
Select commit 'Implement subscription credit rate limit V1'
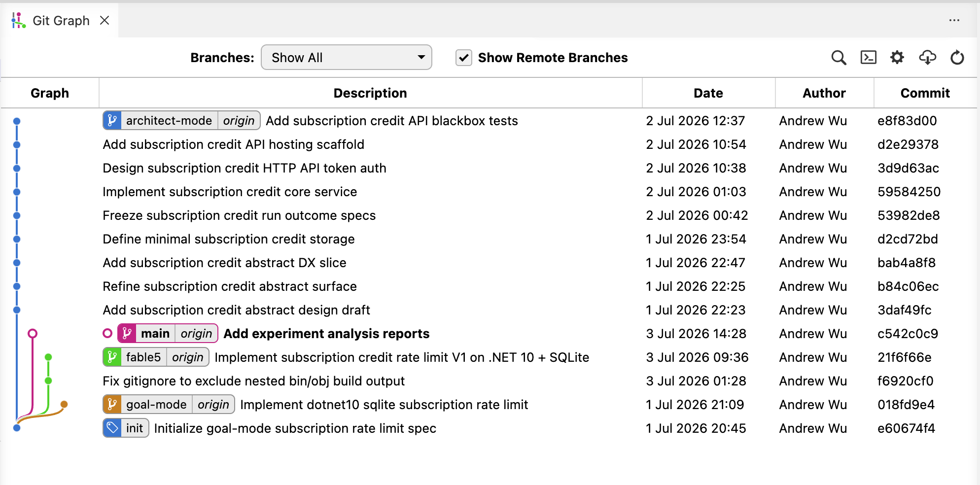402,357
